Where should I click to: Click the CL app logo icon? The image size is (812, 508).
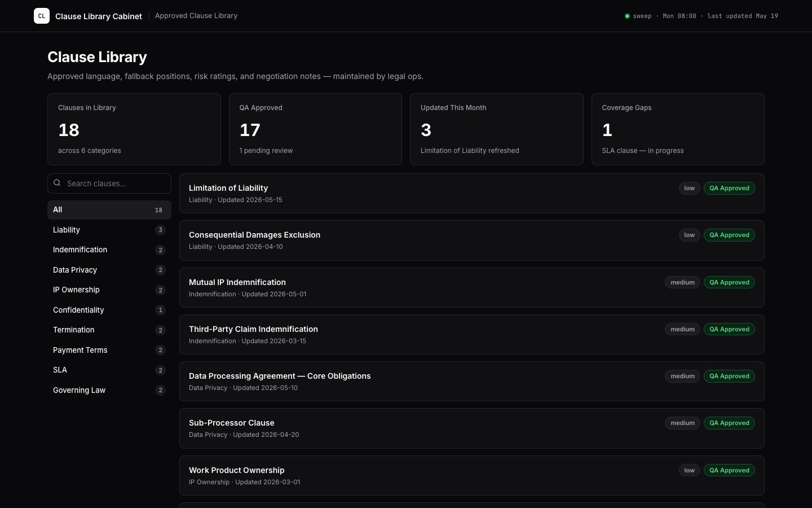42,16
